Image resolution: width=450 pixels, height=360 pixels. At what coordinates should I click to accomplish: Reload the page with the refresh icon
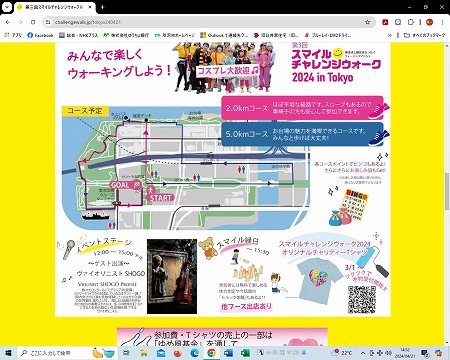(x=33, y=22)
